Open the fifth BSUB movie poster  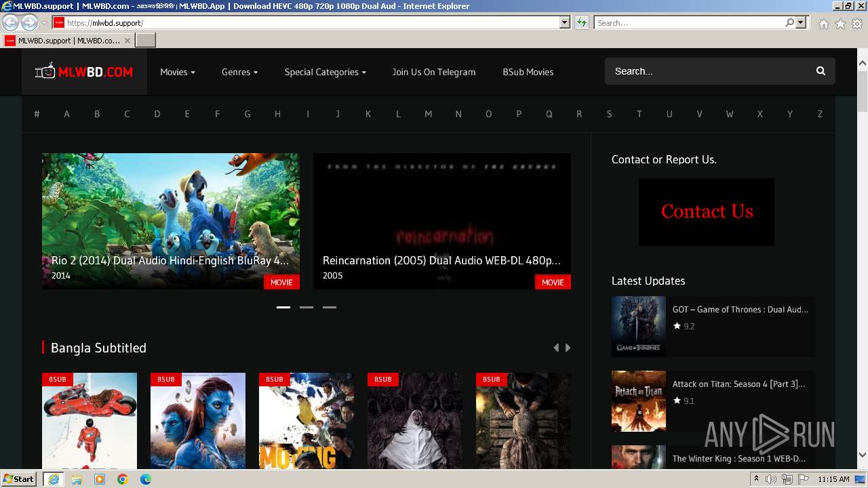click(x=524, y=421)
